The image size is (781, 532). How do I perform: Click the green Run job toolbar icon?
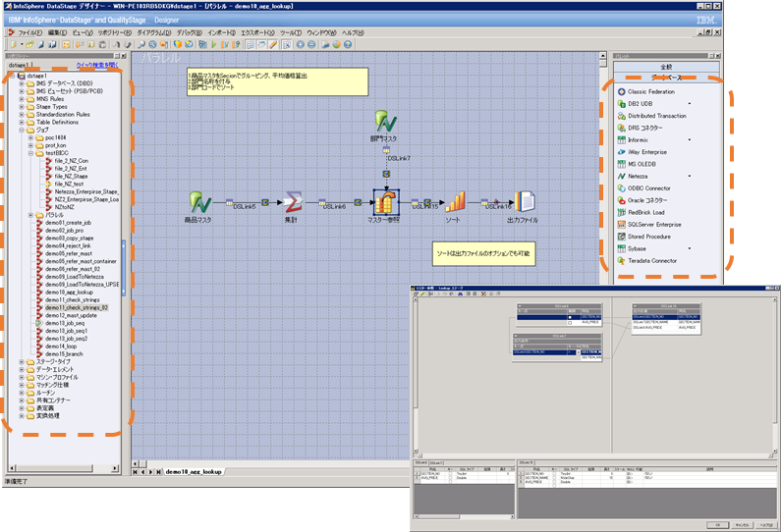(x=214, y=44)
